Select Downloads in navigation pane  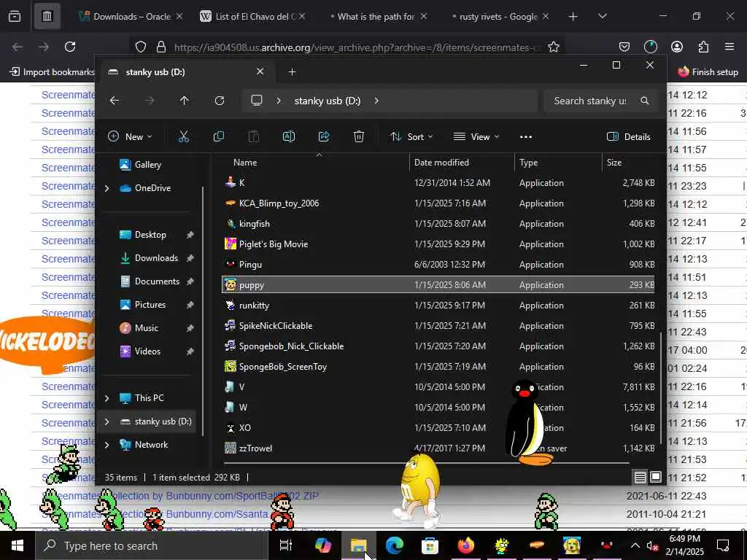tap(156, 258)
